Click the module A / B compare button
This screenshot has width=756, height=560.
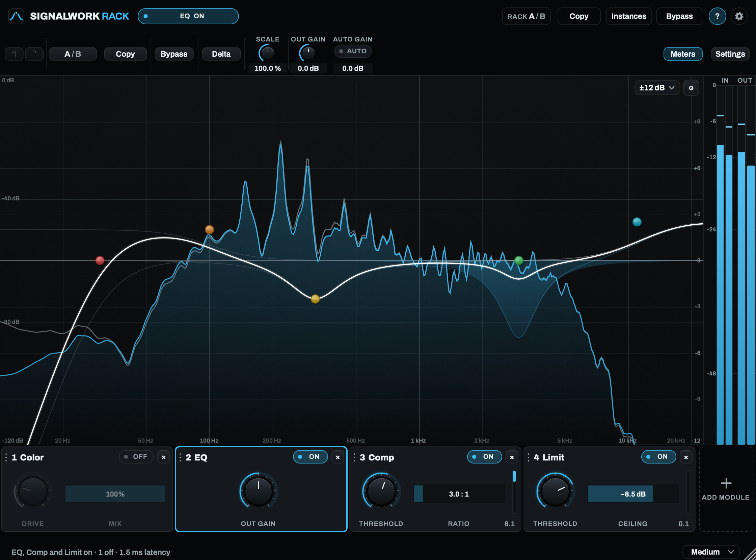[73, 54]
